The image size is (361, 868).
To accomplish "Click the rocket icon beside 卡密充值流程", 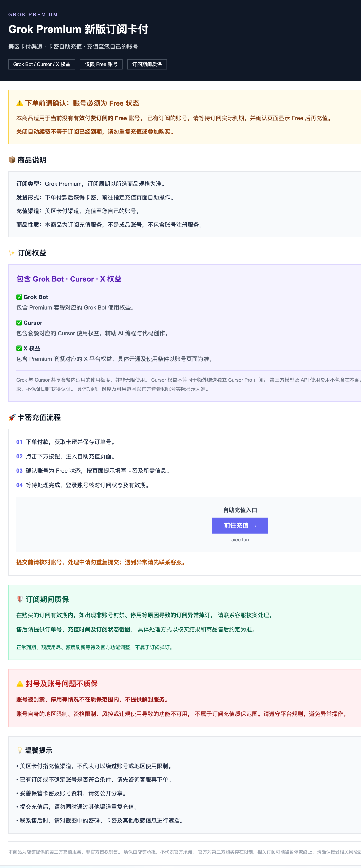I will 12,417.
